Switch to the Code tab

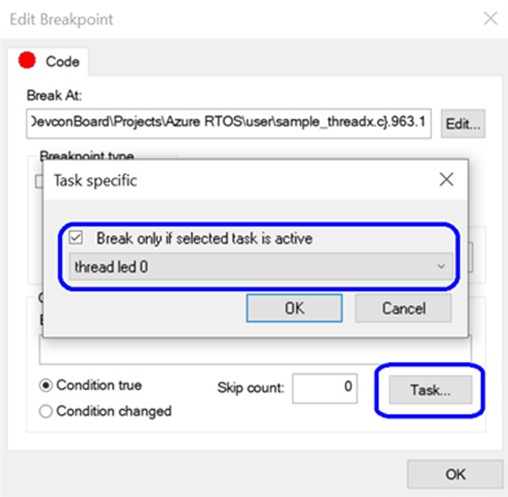(x=49, y=61)
